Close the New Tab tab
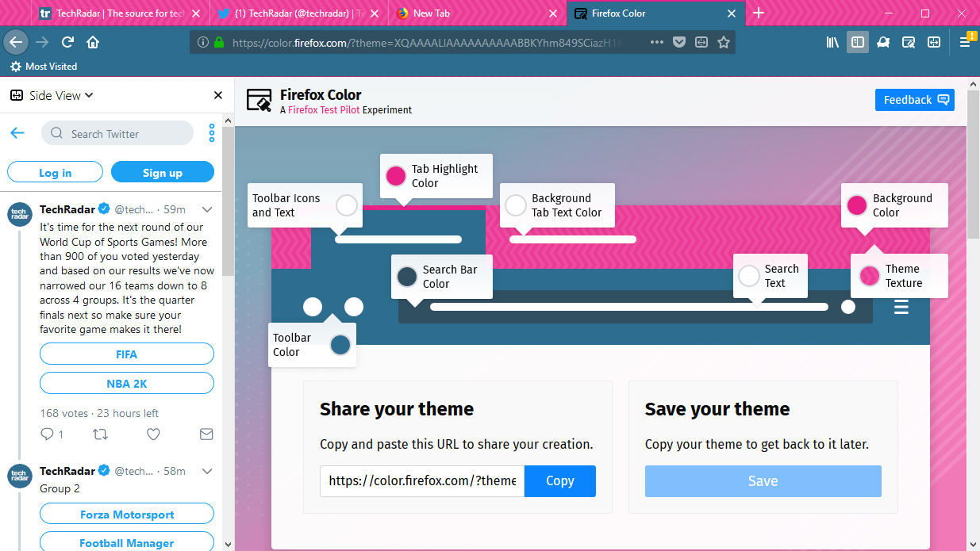This screenshot has height=551, width=980. [x=554, y=13]
